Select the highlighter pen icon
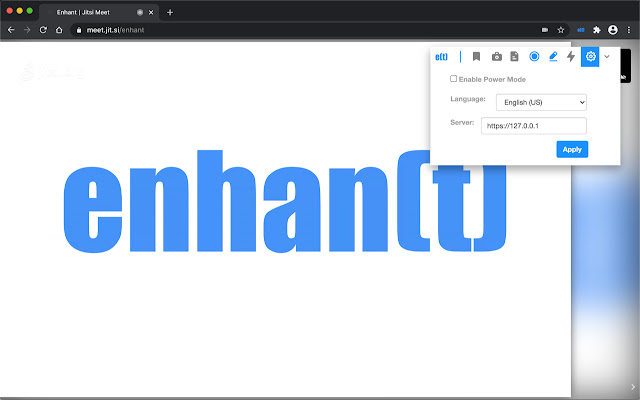 tap(553, 56)
